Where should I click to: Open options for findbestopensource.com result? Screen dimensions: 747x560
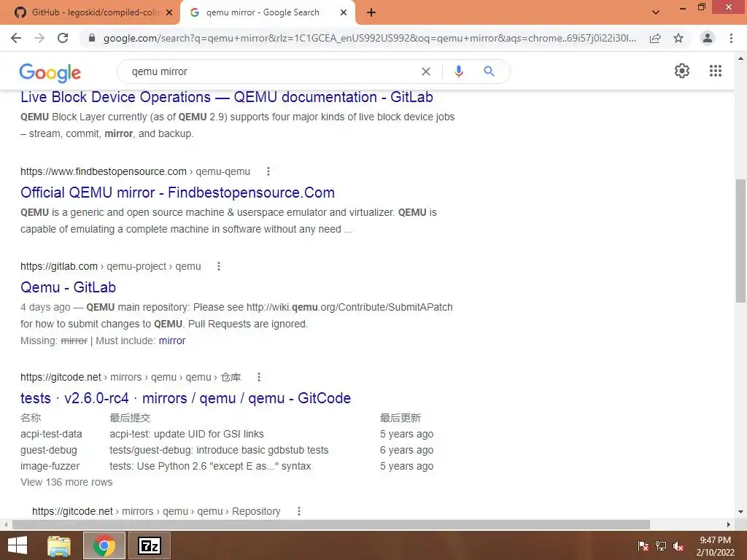coord(268,171)
